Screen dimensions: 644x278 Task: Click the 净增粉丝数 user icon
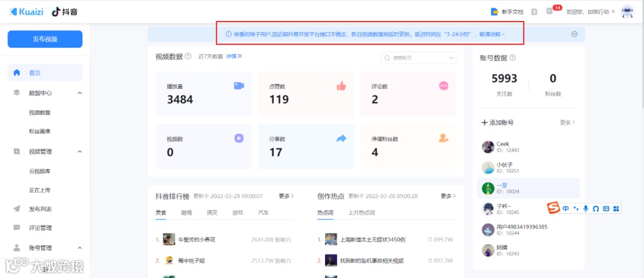444,138
